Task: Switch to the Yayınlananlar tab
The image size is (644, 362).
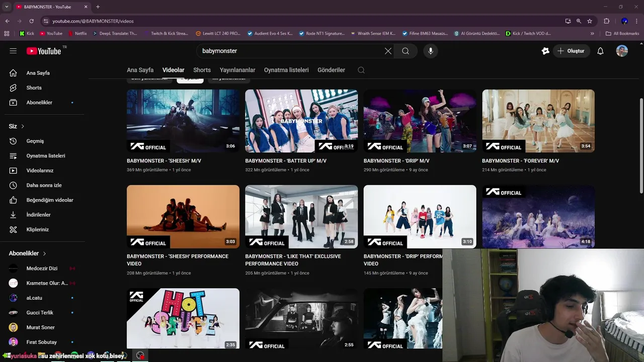Action: click(x=237, y=70)
